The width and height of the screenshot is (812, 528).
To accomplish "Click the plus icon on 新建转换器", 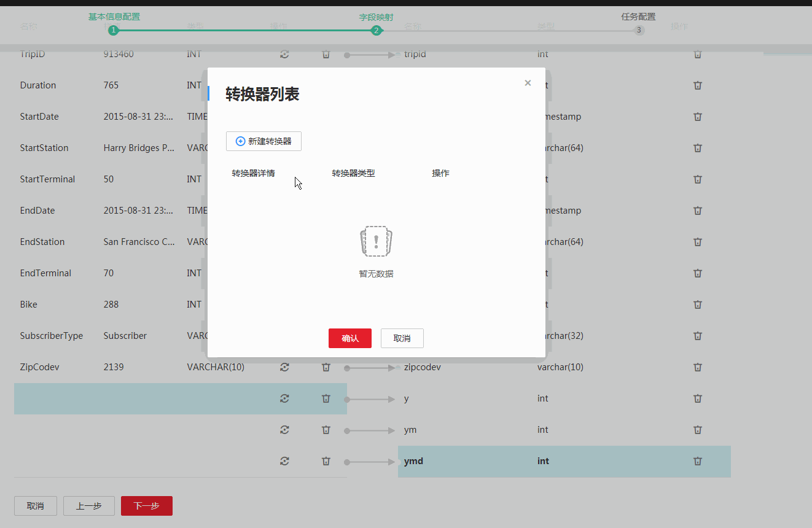I will point(240,141).
